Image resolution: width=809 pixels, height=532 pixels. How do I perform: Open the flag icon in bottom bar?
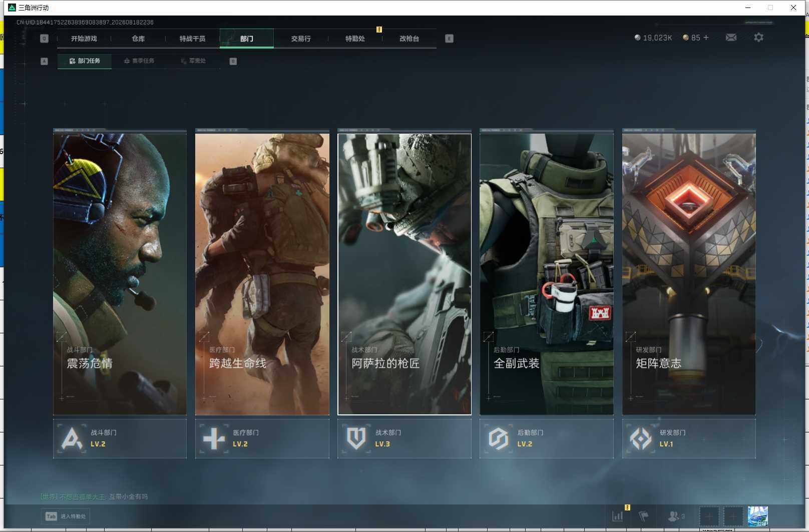[x=644, y=516]
